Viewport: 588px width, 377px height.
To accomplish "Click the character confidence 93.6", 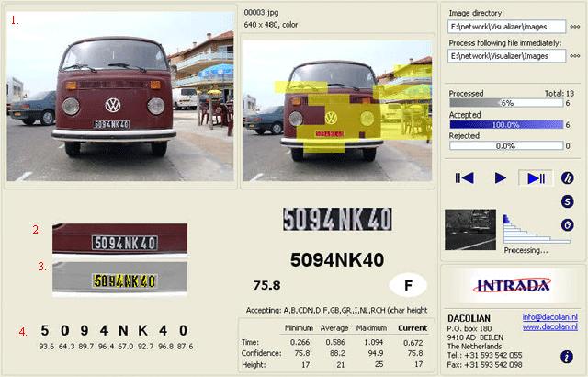I will (x=46, y=347).
